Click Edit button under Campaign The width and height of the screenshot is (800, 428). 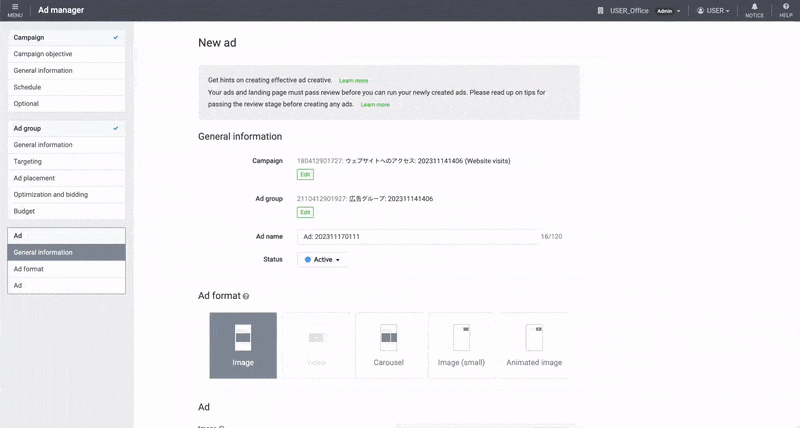tap(305, 174)
